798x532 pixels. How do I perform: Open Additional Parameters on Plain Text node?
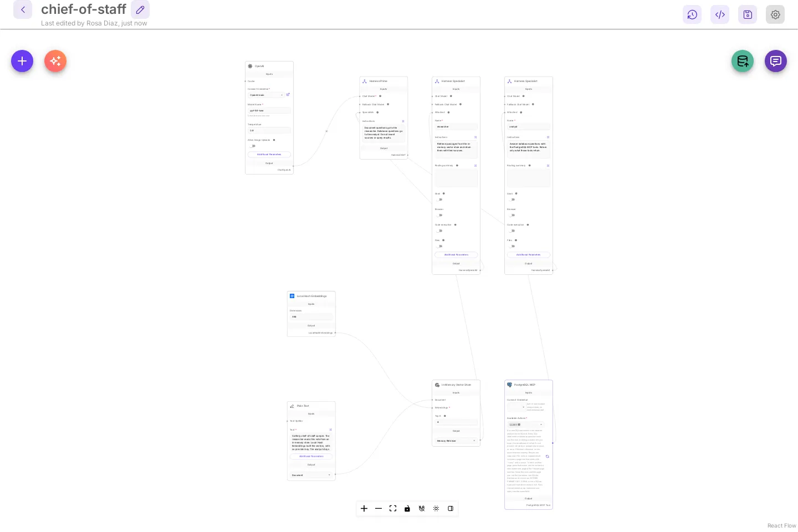(311, 456)
